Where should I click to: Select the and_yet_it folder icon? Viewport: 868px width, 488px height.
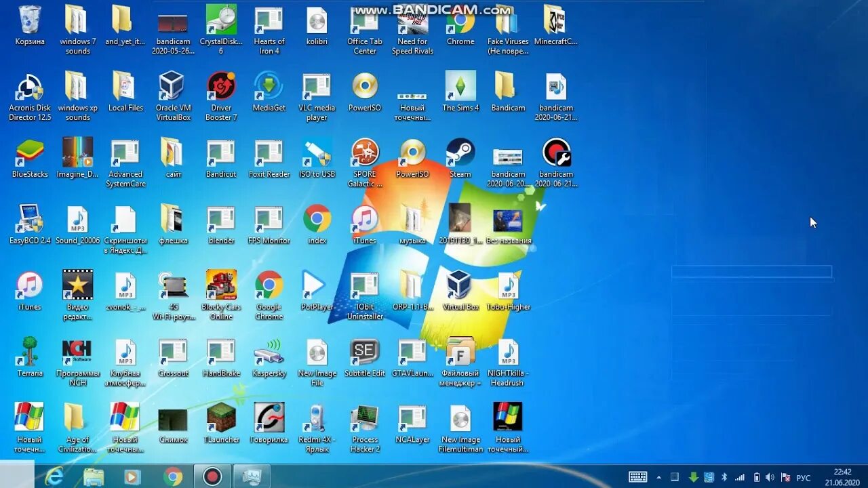point(125,20)
